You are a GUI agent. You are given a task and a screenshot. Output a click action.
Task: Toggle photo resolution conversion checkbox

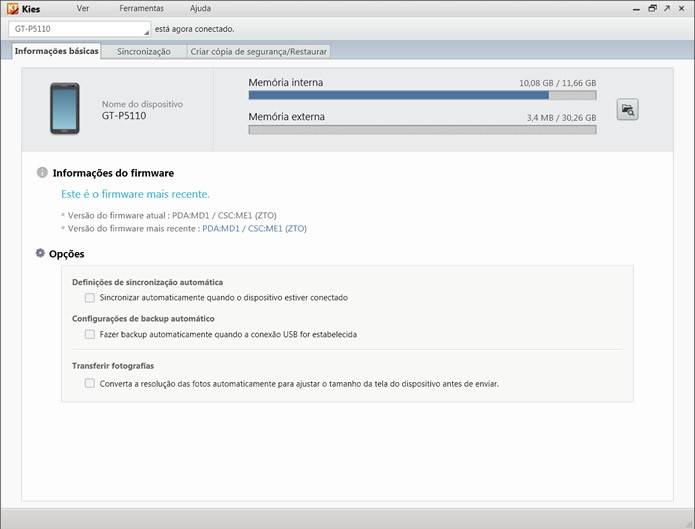point(90,384)
